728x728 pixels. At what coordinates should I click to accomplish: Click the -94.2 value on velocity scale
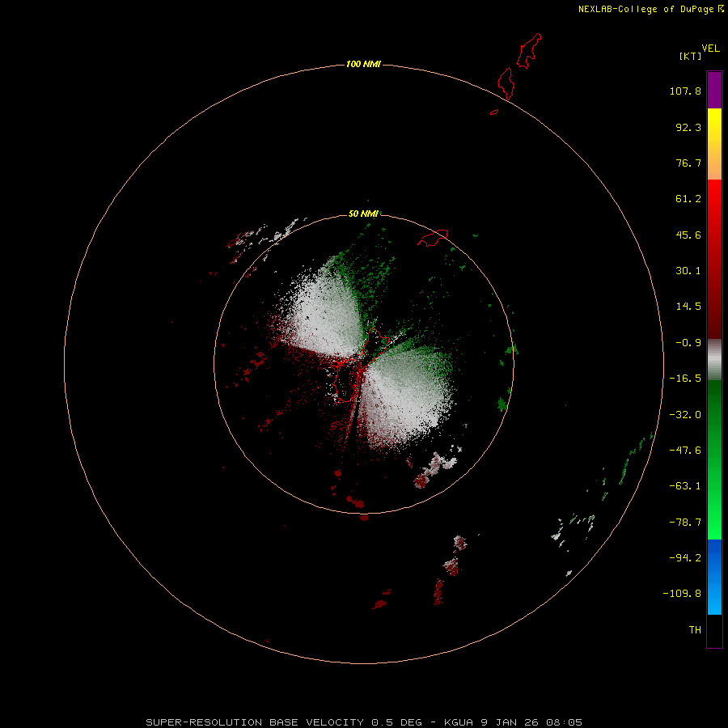click(685, 557)
